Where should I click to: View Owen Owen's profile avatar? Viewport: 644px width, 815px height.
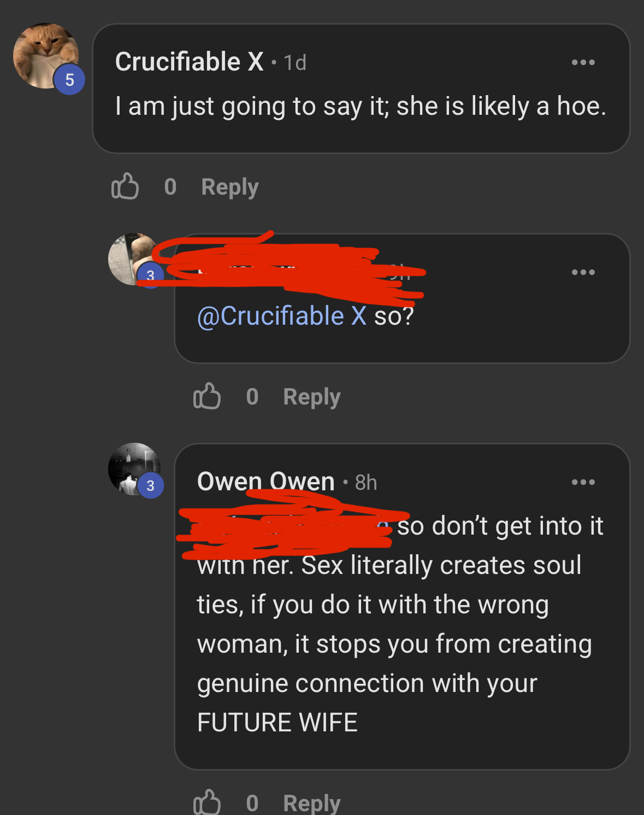tap(134, 469)
